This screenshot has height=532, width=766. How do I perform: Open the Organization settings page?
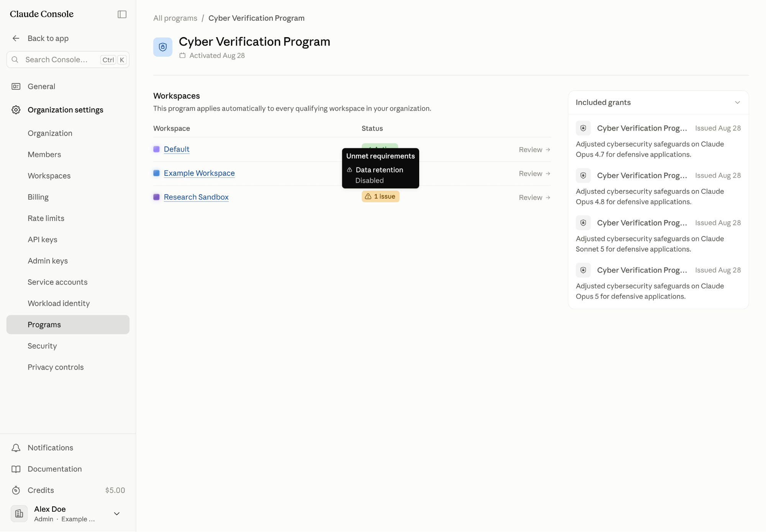coord(66,110)
